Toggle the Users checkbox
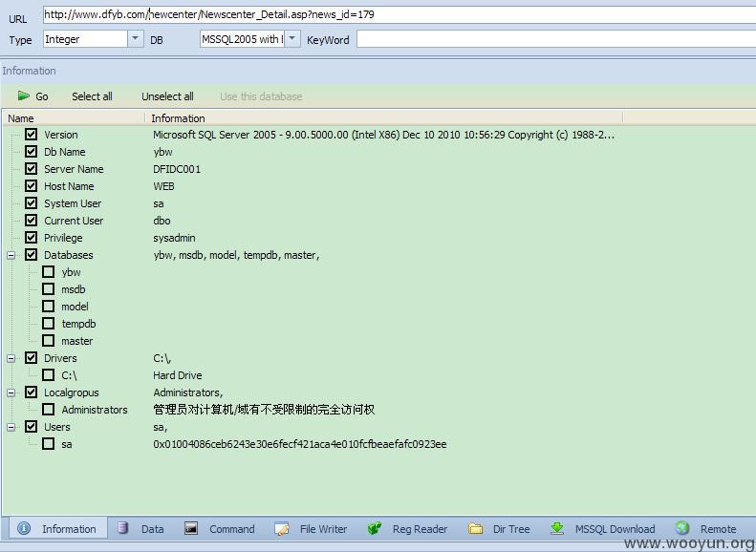 31,426
